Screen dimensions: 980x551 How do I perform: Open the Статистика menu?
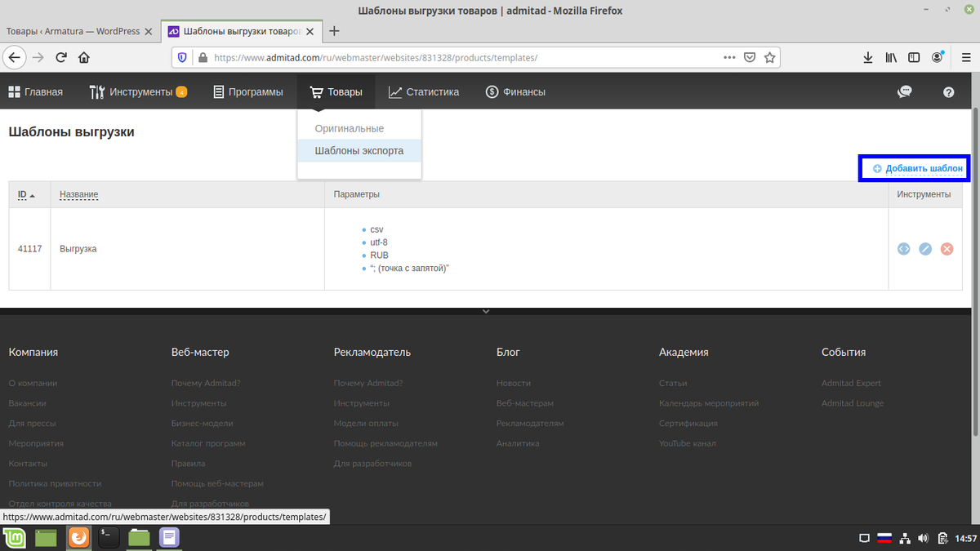pyautogui.click(x=424, y=91)
